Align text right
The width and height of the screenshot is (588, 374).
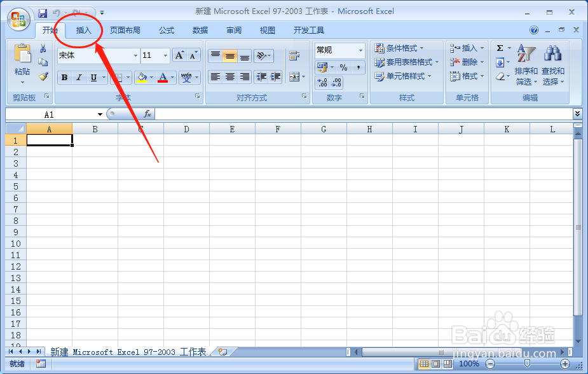pos(245,77)
